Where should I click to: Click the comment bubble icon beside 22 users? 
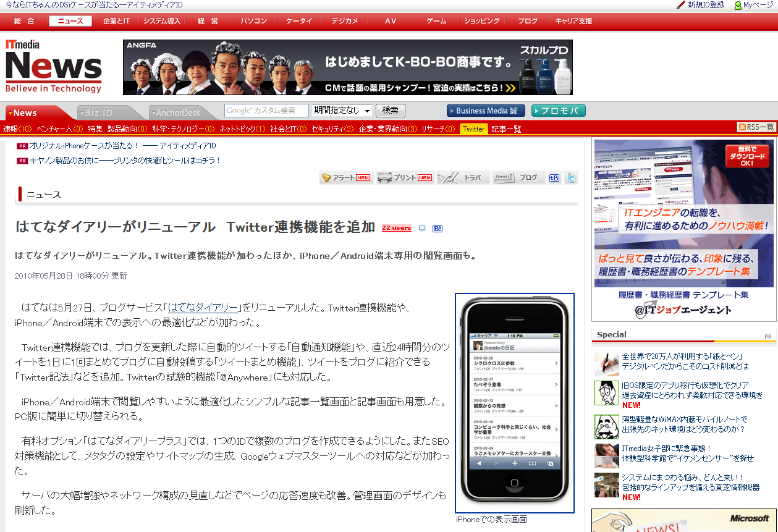[422, 228]
